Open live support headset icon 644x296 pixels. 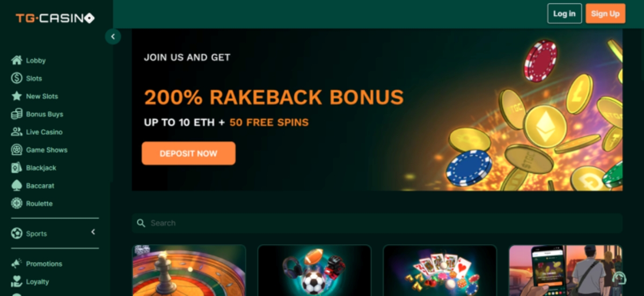pos(619,278)
